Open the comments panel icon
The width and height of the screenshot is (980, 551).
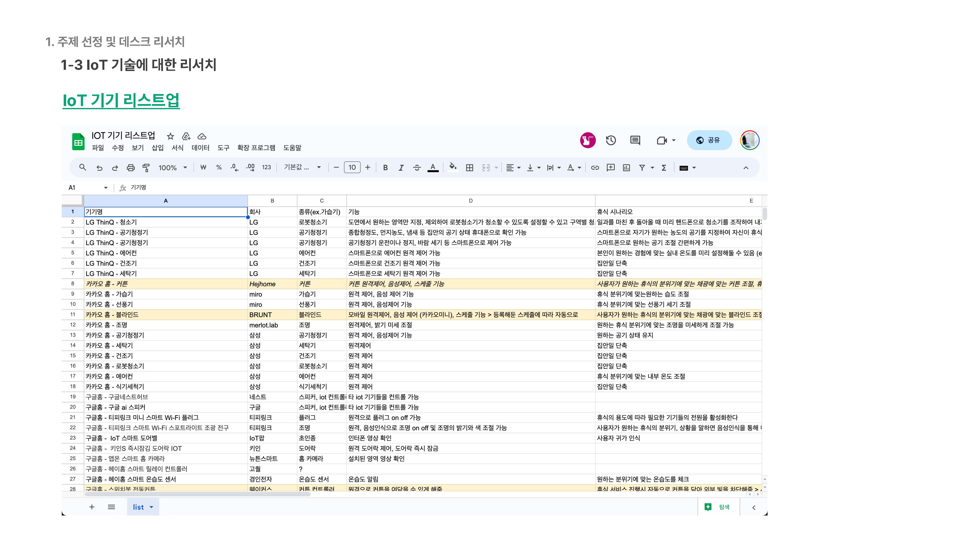(635, 140)
